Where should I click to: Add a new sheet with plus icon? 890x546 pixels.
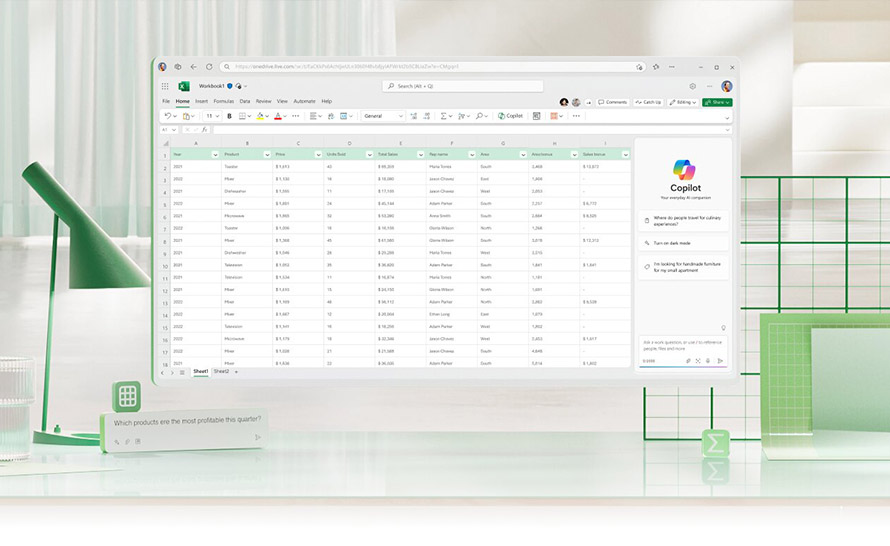[237, 372]
